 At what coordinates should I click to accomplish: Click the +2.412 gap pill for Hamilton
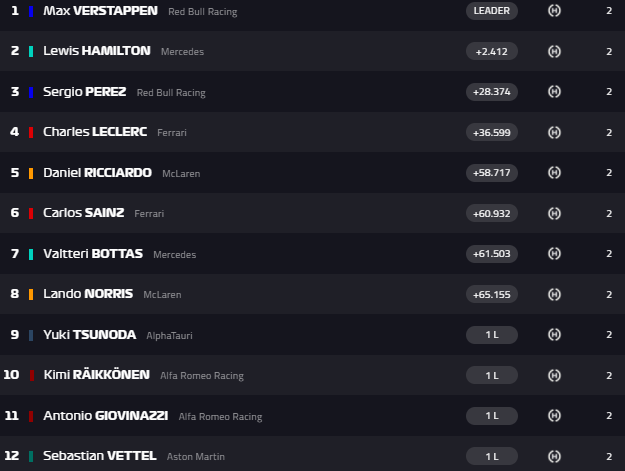tap(491, 51)
